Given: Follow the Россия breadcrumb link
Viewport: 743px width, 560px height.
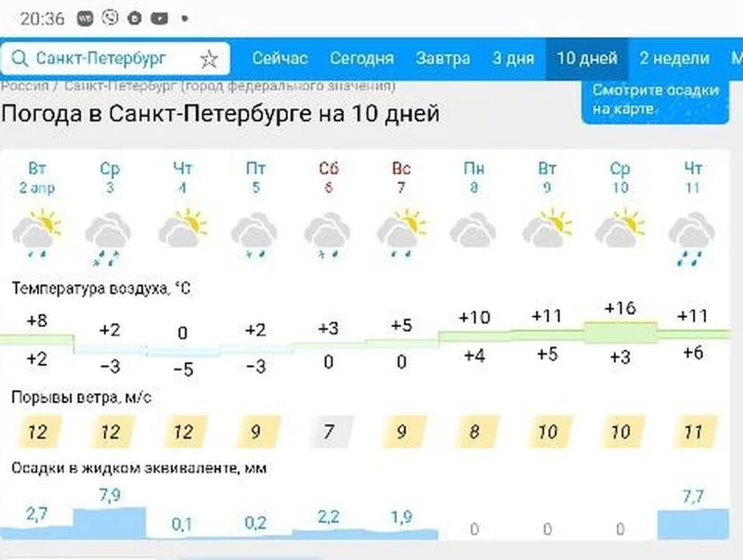Looking at the screenshot, I should pyautogui.click(x=24, y=85).
